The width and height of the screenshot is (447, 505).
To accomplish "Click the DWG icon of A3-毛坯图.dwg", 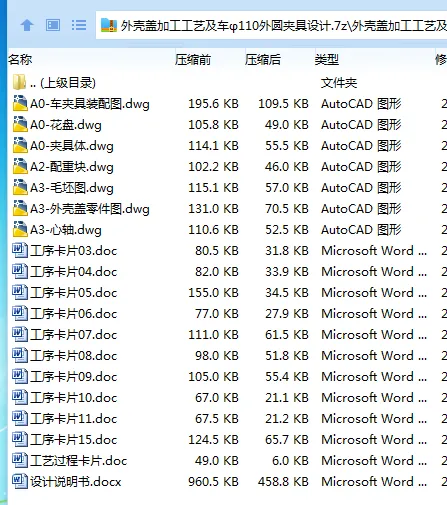I will (x=20, y=187).
